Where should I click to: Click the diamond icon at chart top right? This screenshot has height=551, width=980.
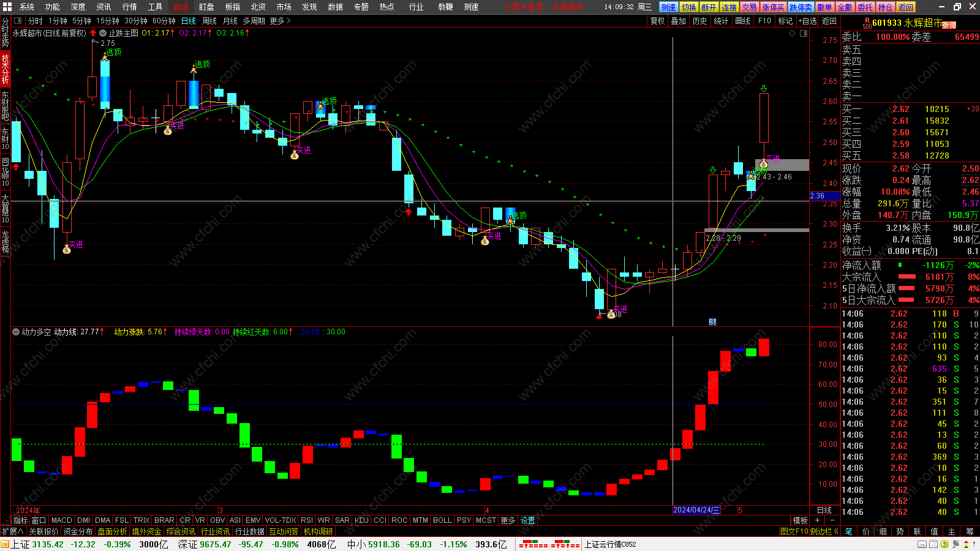[x=792, y=33]
